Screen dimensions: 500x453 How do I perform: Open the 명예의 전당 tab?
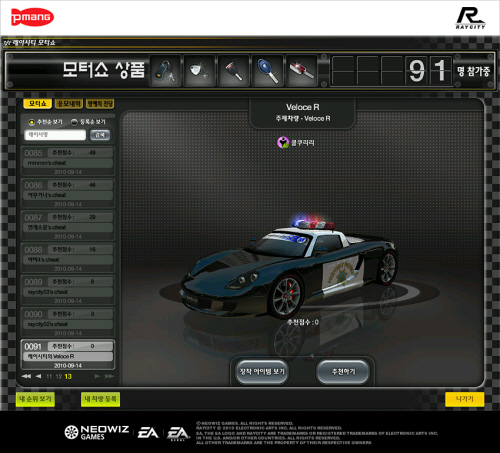coord(100,104)
